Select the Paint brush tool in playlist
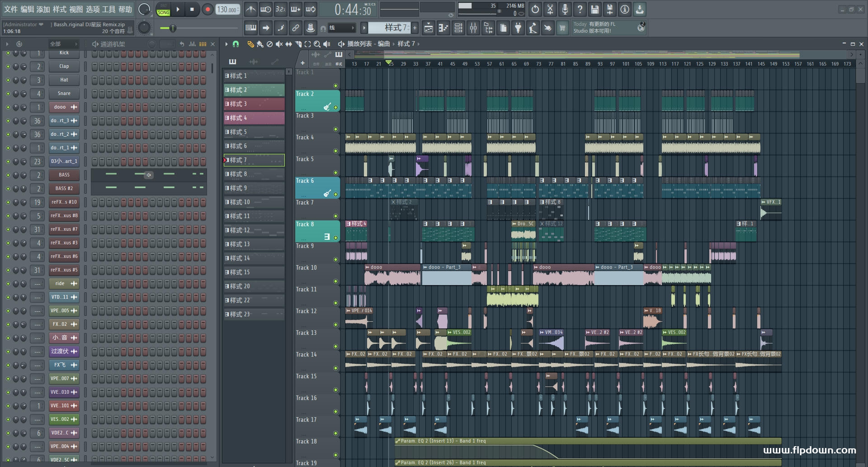868x467 pixels. [259, 44]
